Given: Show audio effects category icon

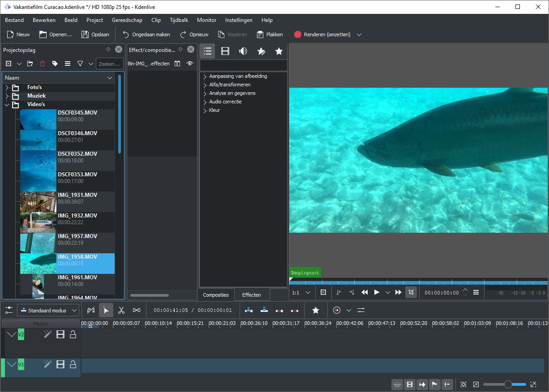Looking at the screenshot, I should click(243, 51).
